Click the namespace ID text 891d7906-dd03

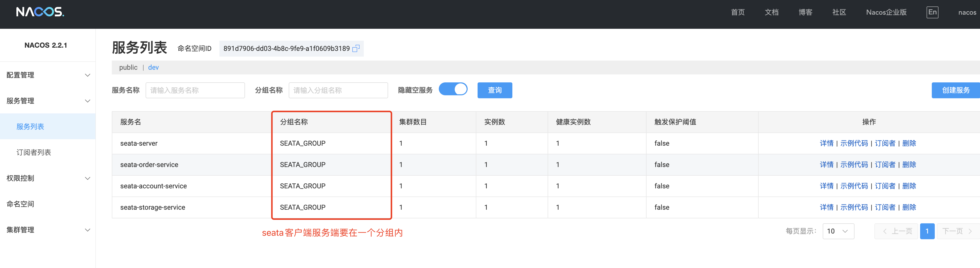[x=286, y=49]
